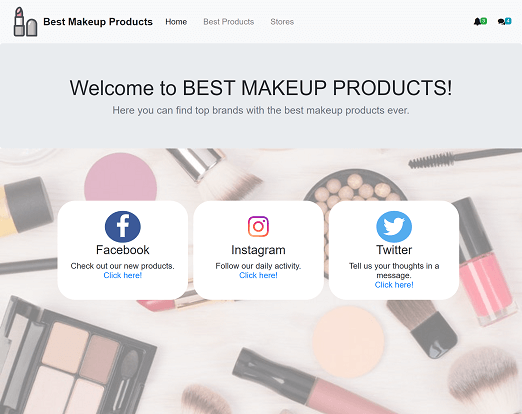
Task: Click the Twitter card heading
Action: 394,250
